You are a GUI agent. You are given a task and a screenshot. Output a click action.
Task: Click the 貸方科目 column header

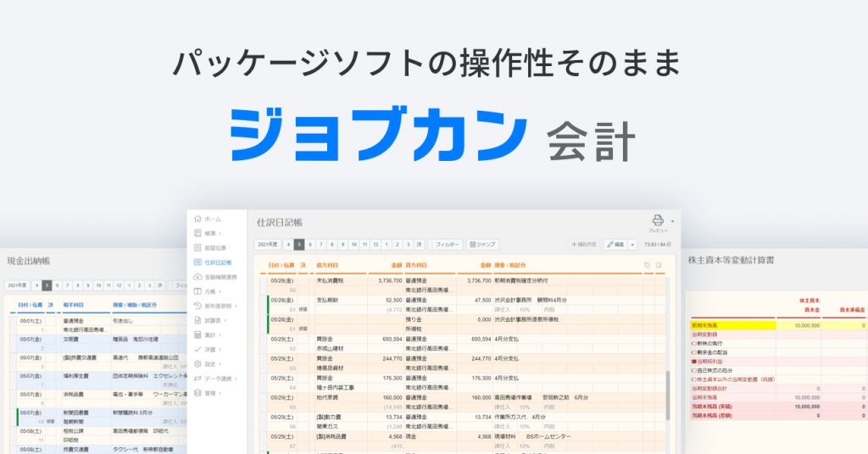click(416, 265)
